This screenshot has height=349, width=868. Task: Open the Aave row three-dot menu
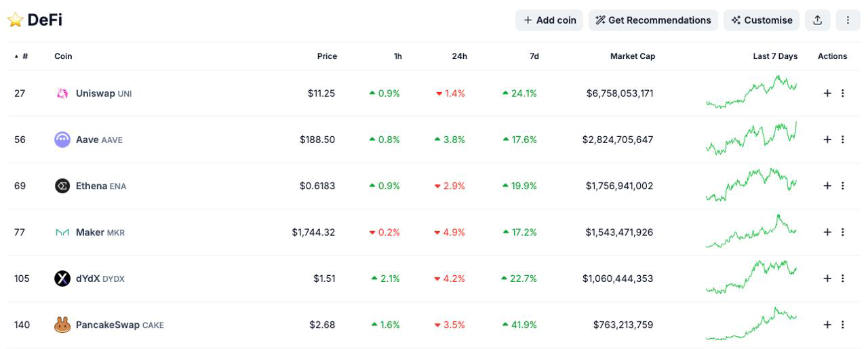(843, 140)
